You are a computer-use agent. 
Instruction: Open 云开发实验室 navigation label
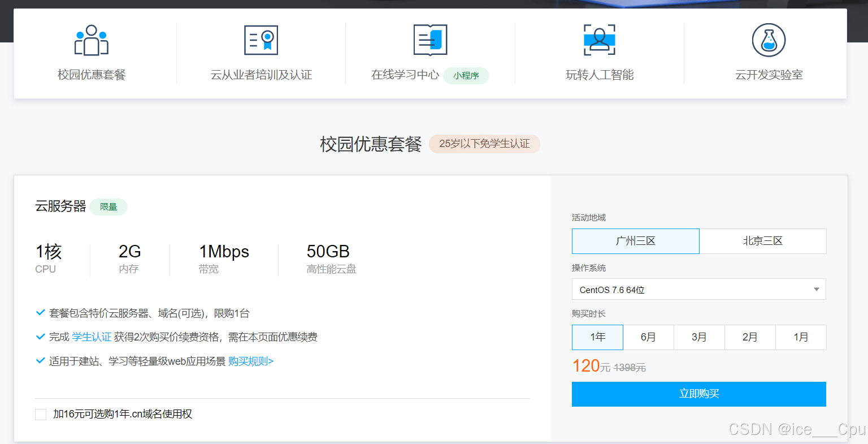tap(769, 75)
